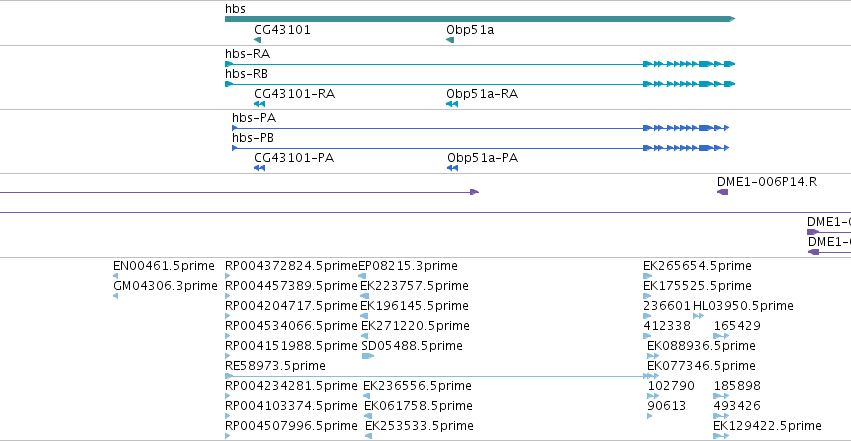
Task: Click the CG43101 gene arrow glyph
Action: pos(257,40)
